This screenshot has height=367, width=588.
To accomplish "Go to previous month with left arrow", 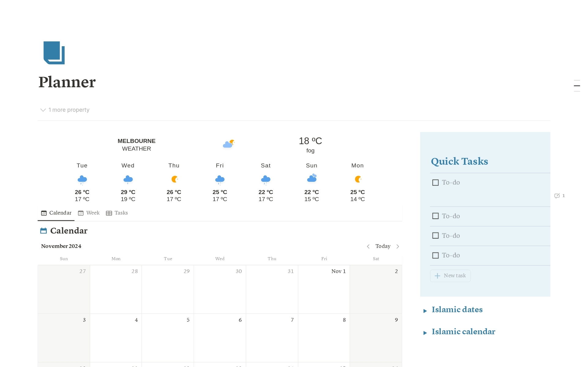I will [x=368, y=246].
